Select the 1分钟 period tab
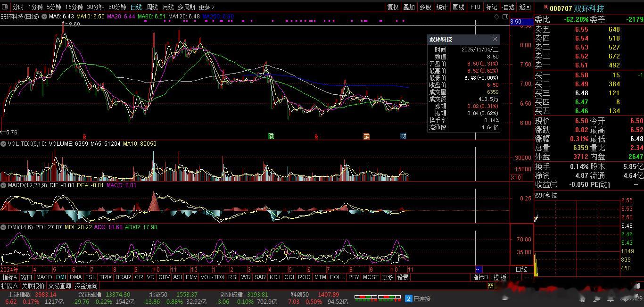 [35, 7]
